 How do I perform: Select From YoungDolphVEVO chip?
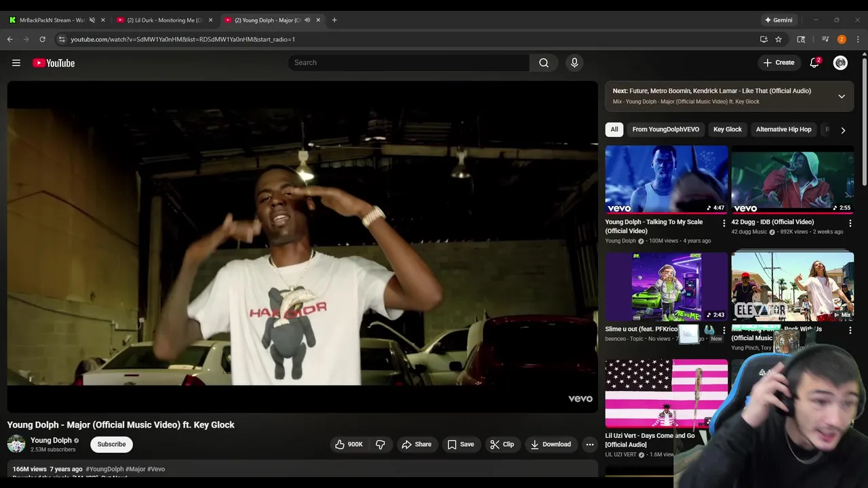(x=666, y=129)
